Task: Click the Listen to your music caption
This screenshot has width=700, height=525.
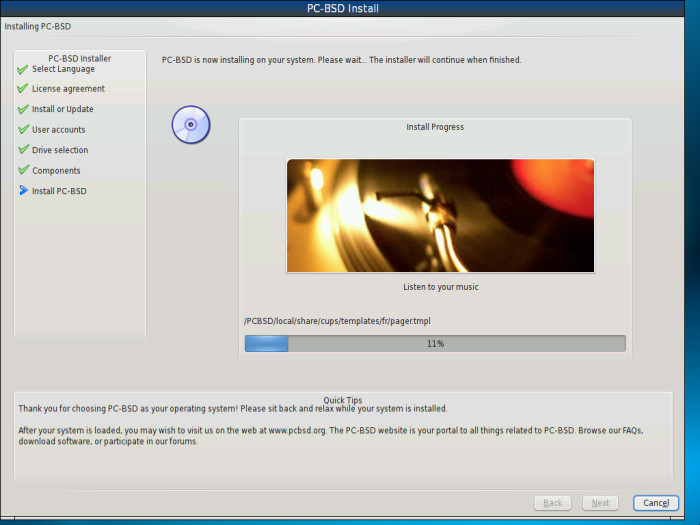Action: pyautogui.click(x=441, y=287)
